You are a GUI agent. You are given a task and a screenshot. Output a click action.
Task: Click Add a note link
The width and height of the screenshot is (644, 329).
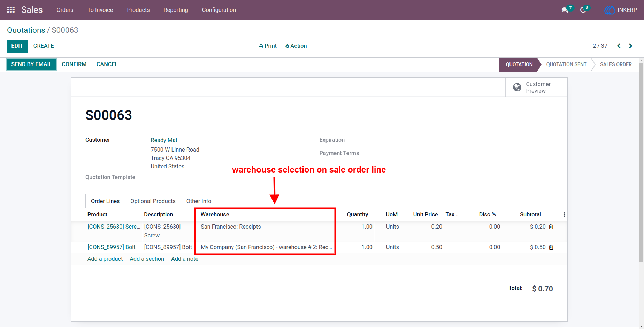[185, 259]
